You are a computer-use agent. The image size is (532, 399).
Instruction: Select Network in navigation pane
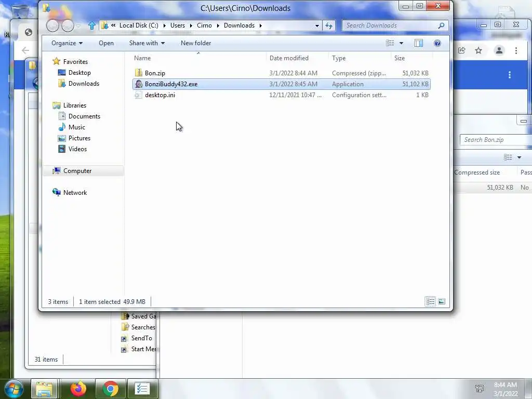tap(75, 192)
